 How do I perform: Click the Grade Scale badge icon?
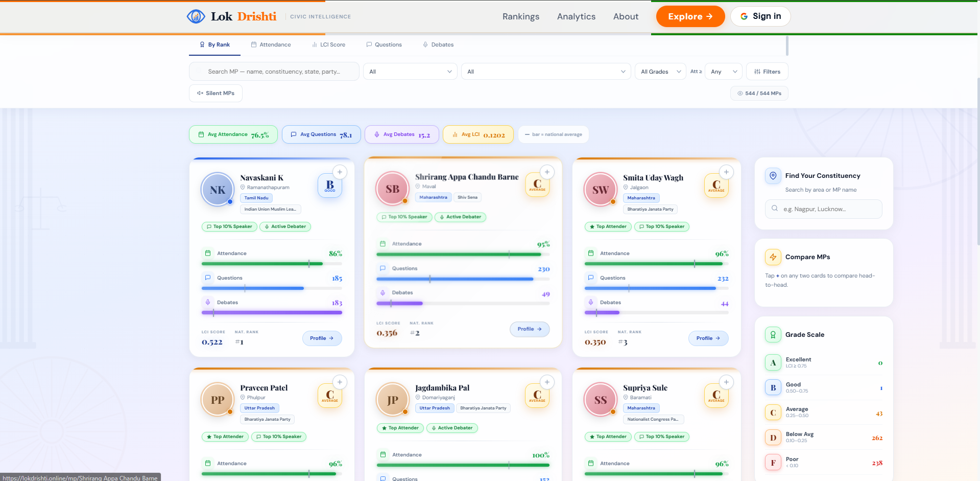pyautogui.click(x=773, y=335)
